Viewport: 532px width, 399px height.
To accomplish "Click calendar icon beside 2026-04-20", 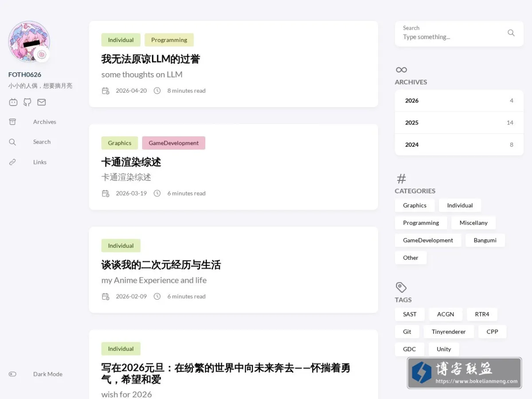I will point(106,91).
